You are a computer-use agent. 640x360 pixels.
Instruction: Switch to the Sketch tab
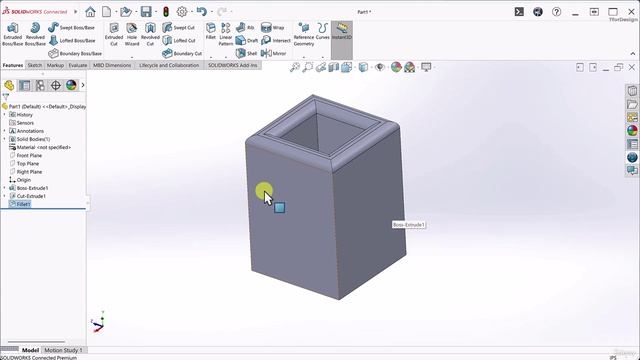(35, 65)
